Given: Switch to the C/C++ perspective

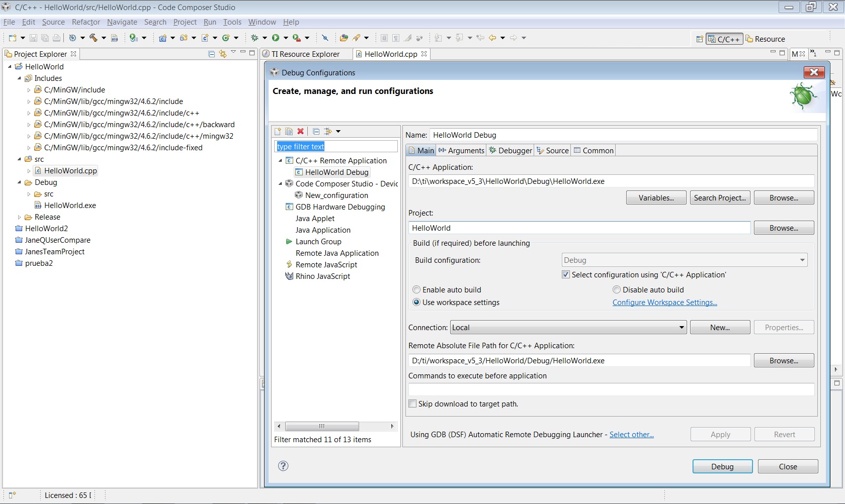Looking at the screenshot, I should (x=723, y=39).
